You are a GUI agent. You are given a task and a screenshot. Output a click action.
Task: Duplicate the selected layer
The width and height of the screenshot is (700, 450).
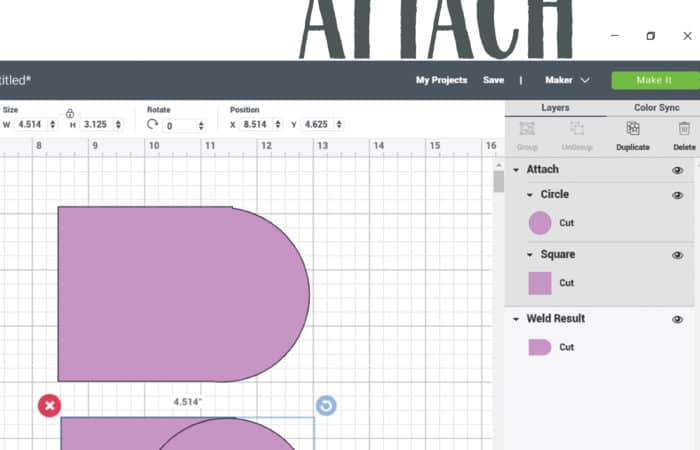(x=633, y=136)
